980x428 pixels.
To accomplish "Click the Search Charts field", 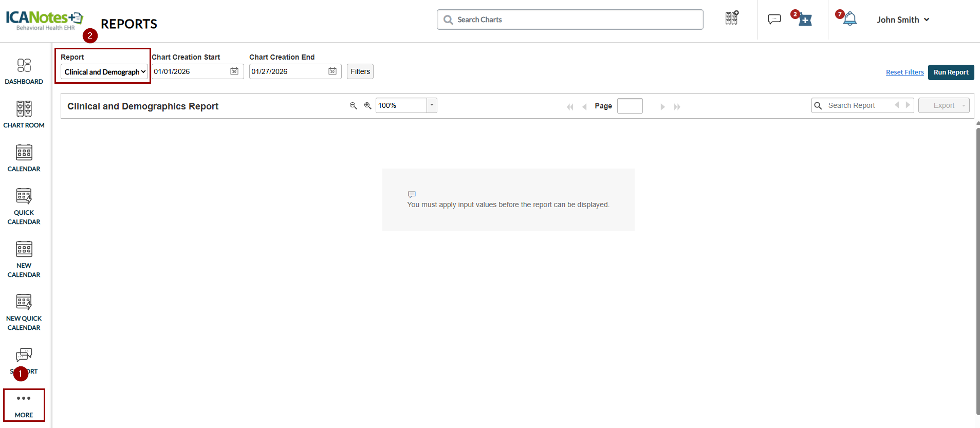I will (x=569, y=20).
